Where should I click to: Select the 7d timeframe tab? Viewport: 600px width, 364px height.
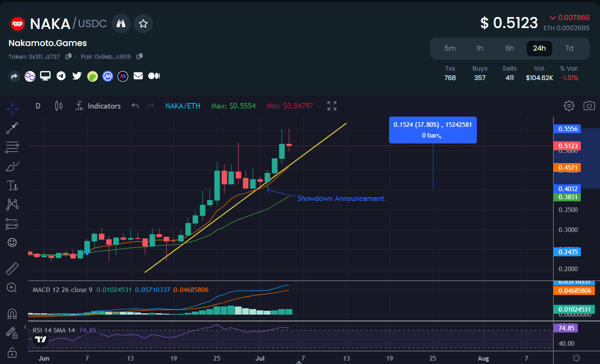[569, 48]
